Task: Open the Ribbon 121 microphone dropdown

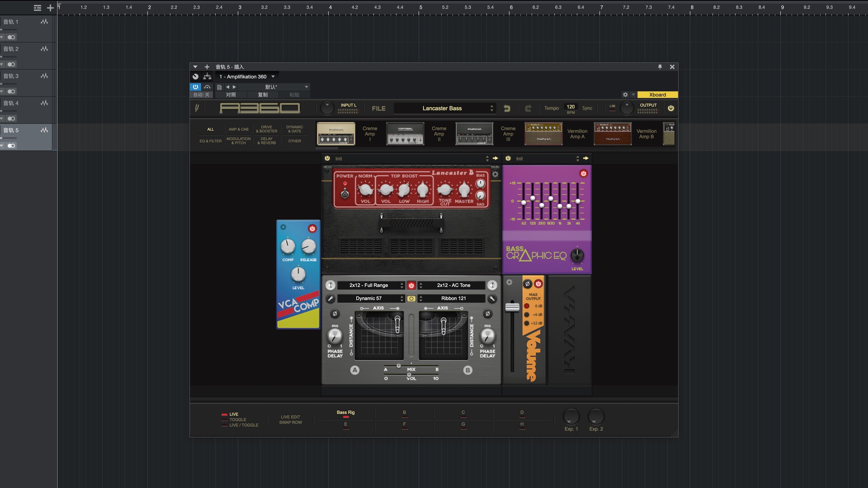Action: (x=452, y=299)
